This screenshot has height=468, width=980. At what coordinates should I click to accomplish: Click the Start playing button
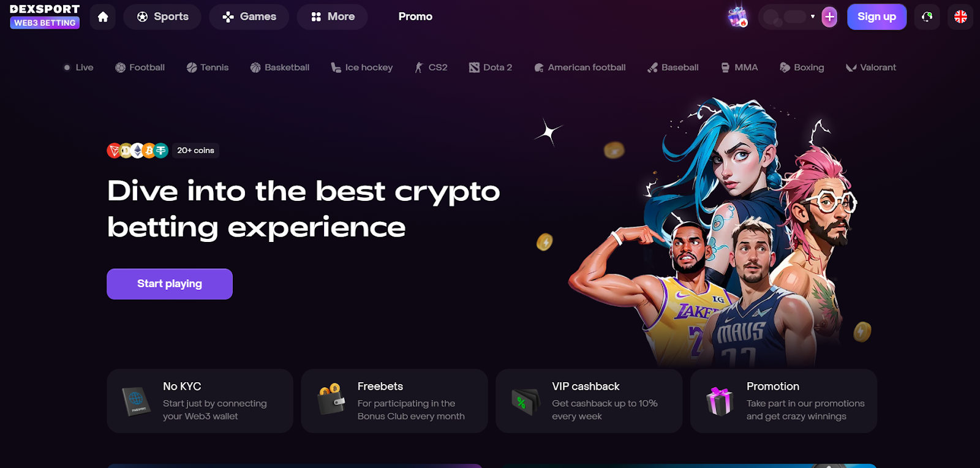(x=170, y=284)
